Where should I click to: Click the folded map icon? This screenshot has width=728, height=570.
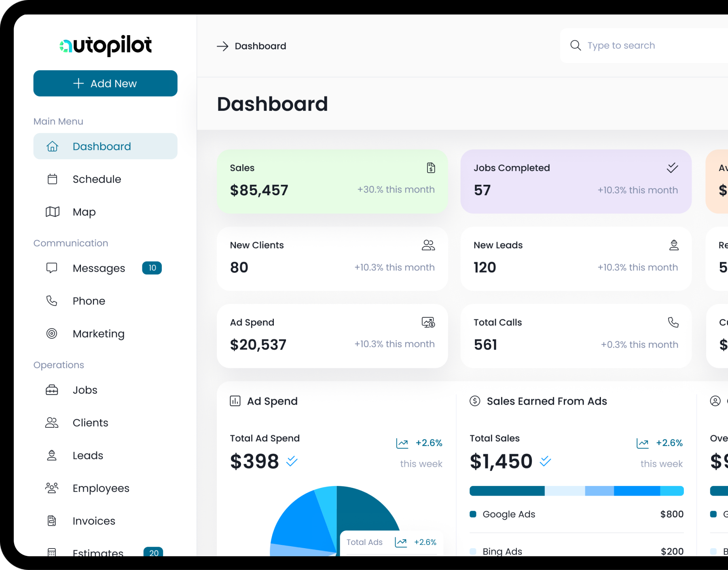(52, 212)
